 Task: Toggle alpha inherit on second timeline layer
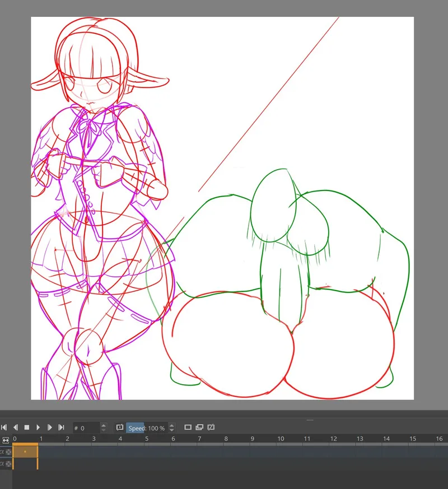(x=2, y=464)
